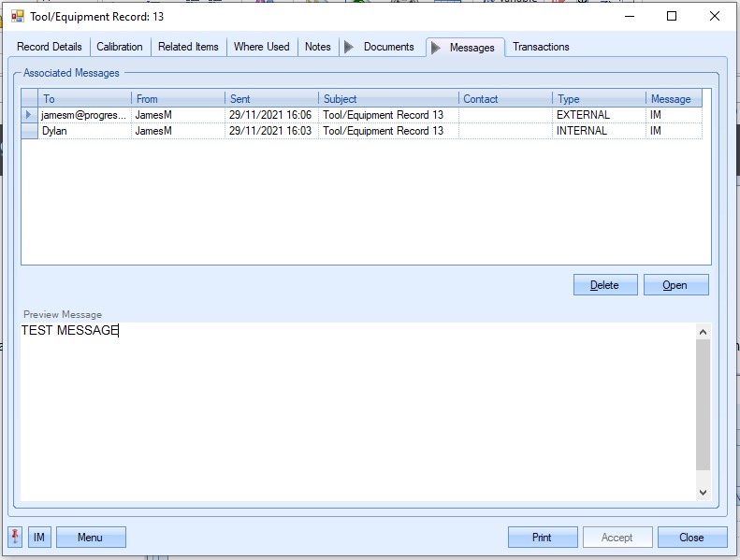Click the red pin icon at bottom left
Image resolution: width=740 pixels, height=560 pixels.
point(16,538)
